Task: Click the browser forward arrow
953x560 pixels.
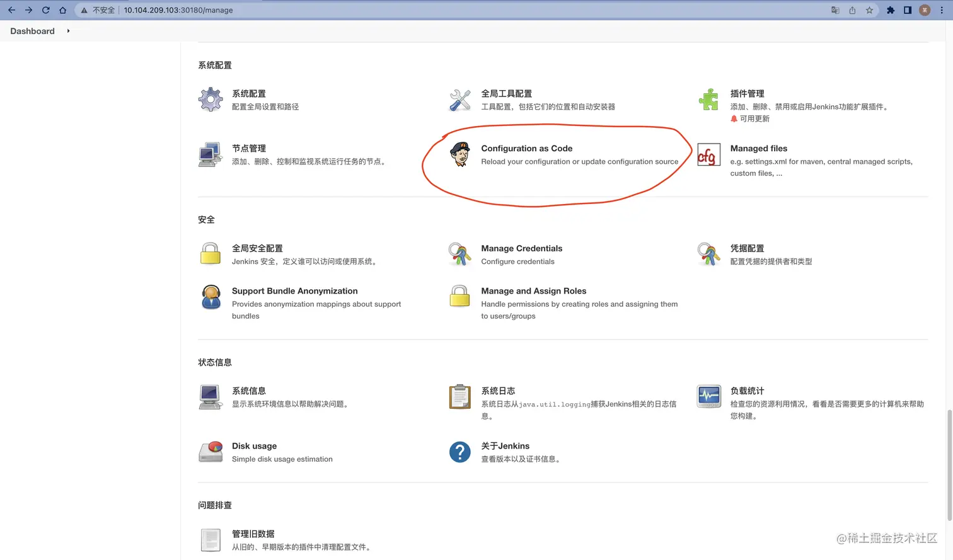Action: point(28,10)
